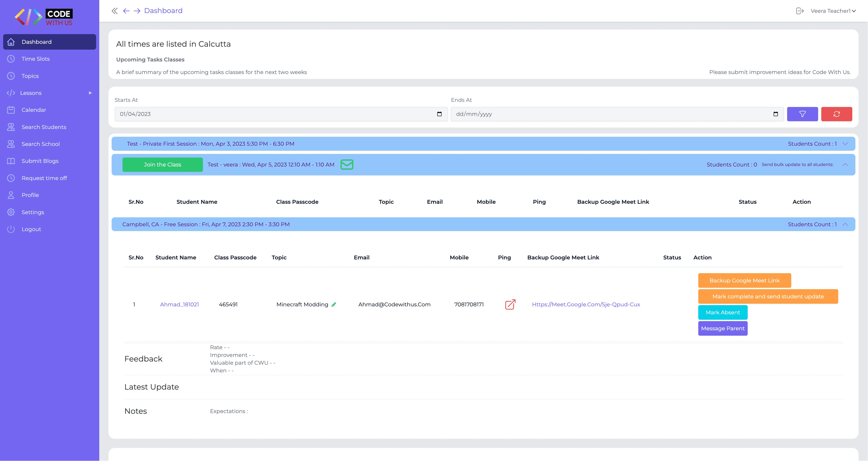868x461 pixels.
Task: Click the Private First Session header row
Action: 483,144
